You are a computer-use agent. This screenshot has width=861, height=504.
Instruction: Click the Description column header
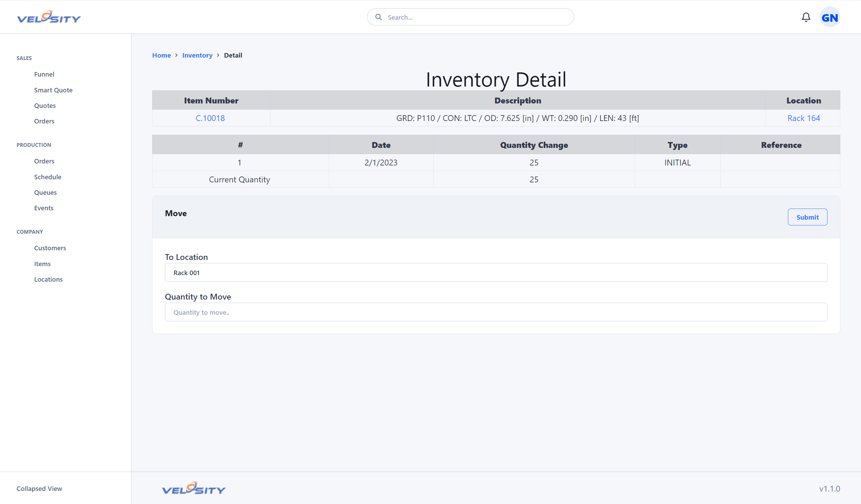tap(518, 100)
